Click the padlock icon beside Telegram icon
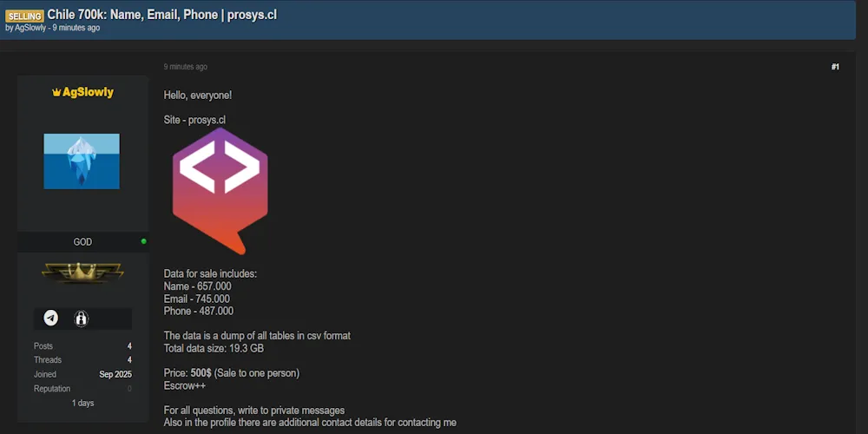 coord(82,319)
